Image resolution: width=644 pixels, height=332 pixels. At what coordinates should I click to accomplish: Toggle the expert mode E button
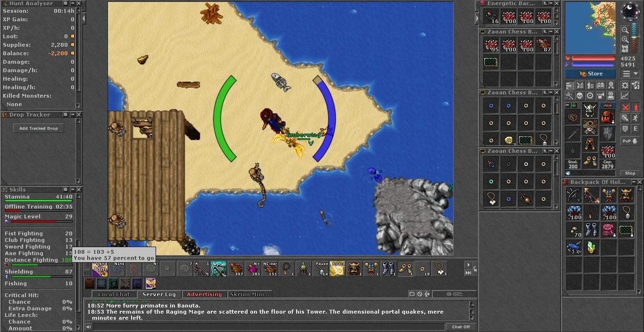point(635,129)
